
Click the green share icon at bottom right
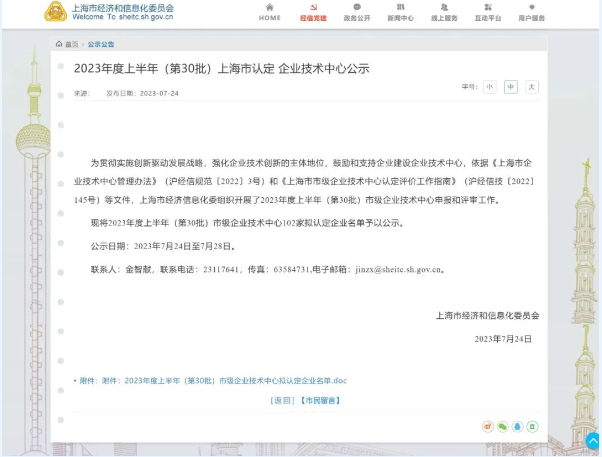tap(532, 426)
